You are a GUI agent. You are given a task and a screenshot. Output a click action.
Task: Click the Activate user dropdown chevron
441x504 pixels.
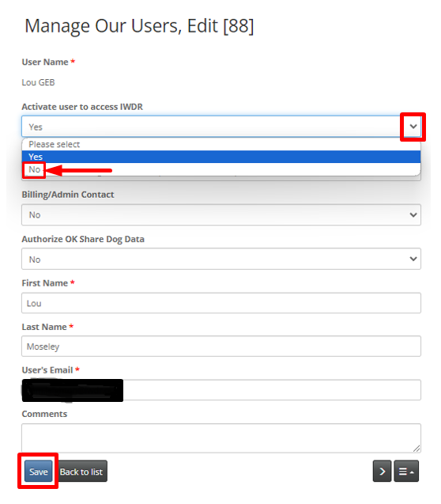(413, 127)
